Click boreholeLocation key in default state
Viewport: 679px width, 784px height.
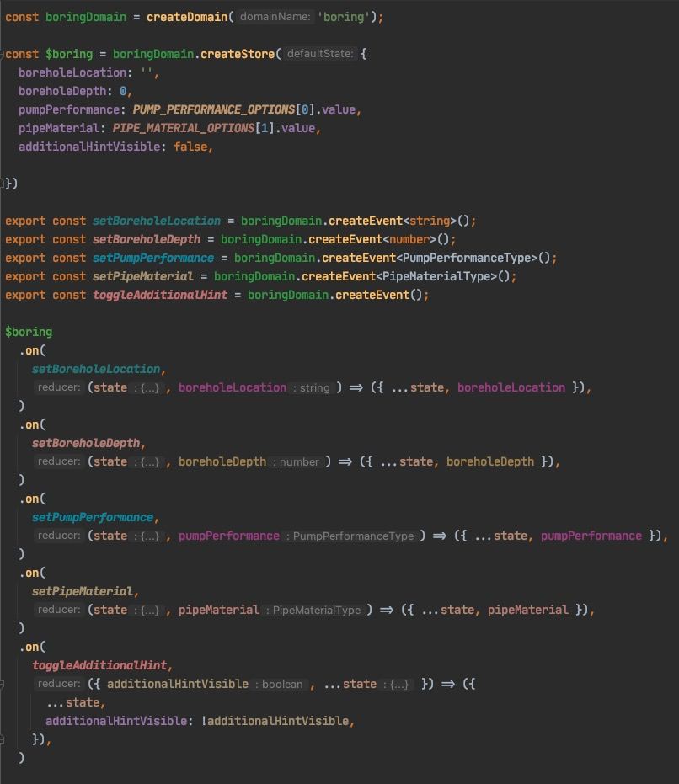(x=72, y=72)
